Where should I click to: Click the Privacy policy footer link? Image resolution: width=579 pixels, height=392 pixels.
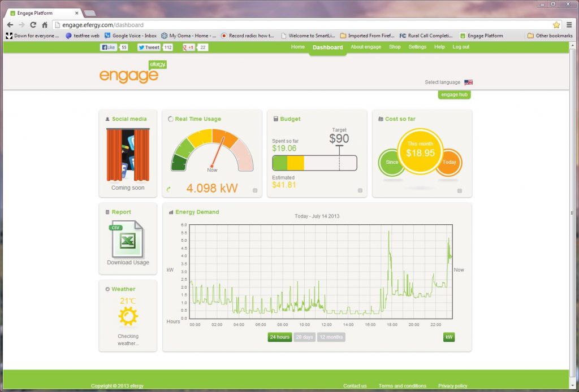pos(453,386)
